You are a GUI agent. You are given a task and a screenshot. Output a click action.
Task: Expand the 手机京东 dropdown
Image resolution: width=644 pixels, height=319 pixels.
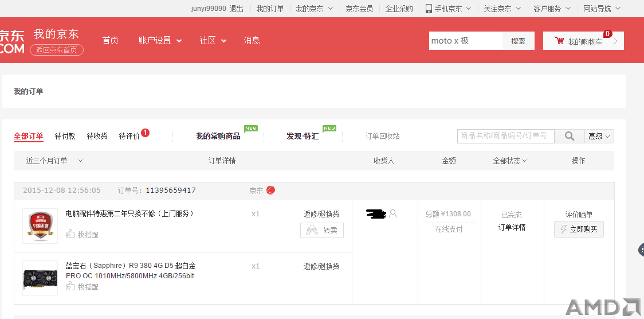453,9
